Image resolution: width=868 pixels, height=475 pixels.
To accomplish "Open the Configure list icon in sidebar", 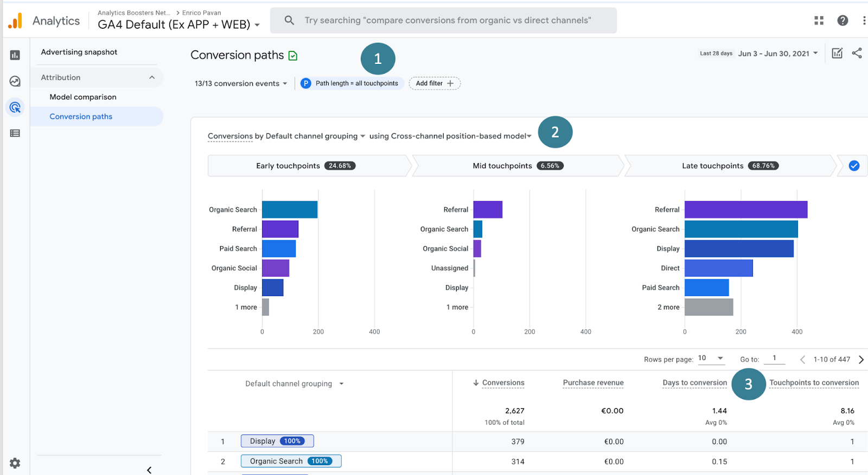I will 15,133.
